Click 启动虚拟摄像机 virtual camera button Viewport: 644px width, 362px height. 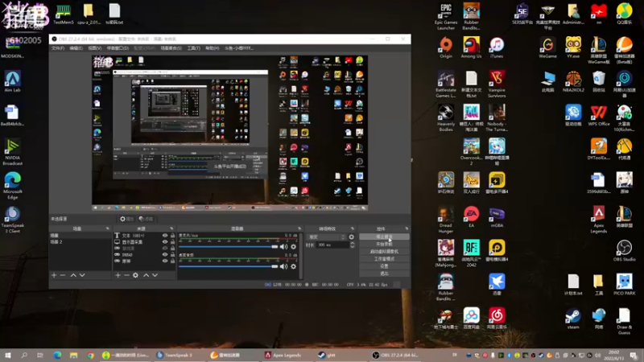point(384,252)
